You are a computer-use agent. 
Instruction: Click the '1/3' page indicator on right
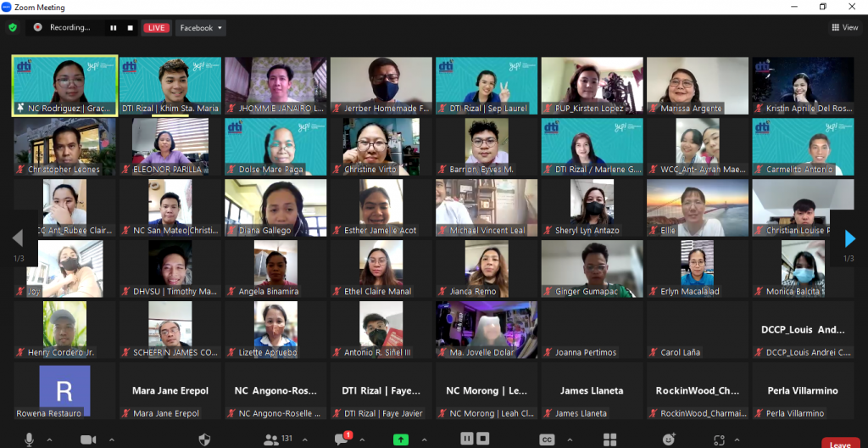tap(849, 259)
